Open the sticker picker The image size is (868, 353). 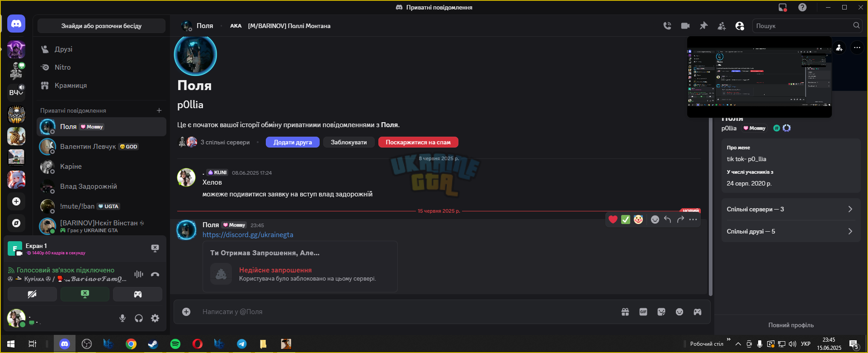661,312
